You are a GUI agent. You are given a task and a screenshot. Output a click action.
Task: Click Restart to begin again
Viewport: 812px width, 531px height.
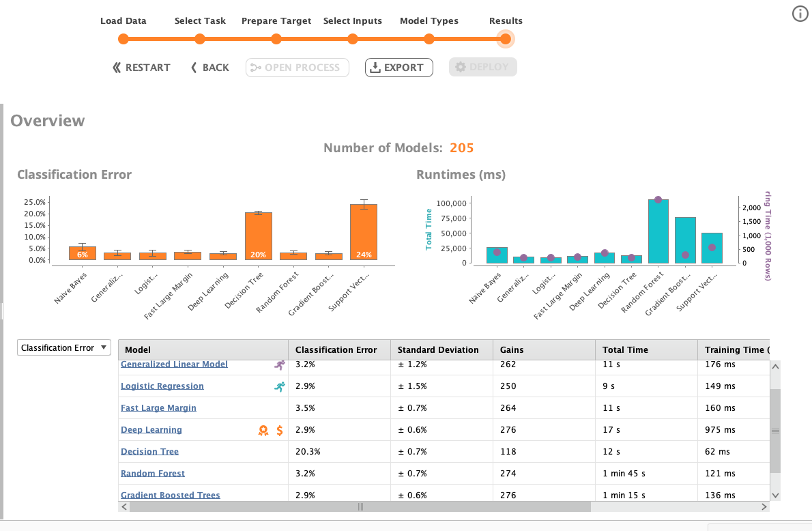click(141, 68)
